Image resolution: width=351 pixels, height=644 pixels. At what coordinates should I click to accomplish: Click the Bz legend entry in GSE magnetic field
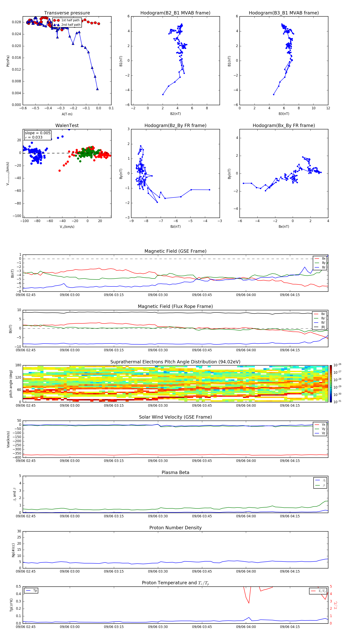[320, 267]
